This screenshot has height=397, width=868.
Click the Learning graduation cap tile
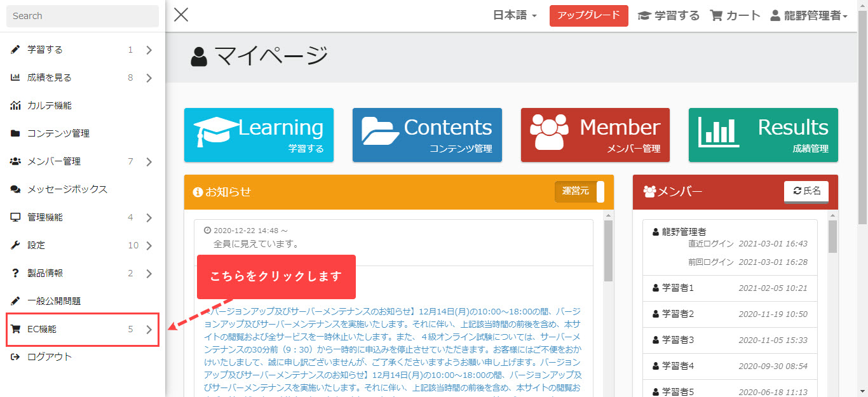click(x=259, y=135)
